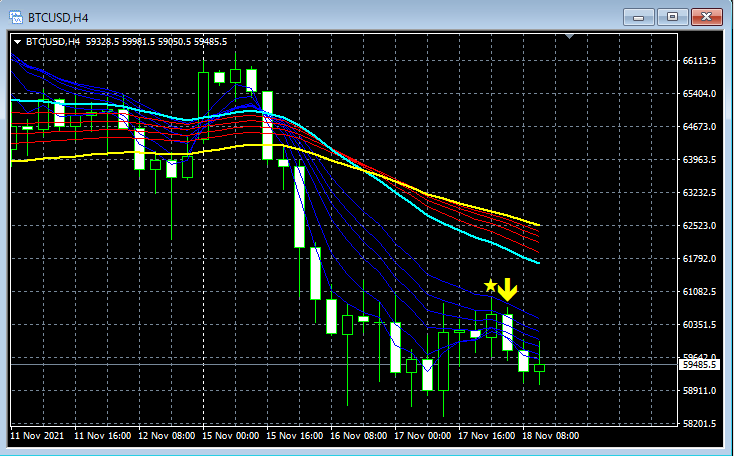
Task: Maximize the BTCUSD,H4 chart window
Action: [672, 17]
